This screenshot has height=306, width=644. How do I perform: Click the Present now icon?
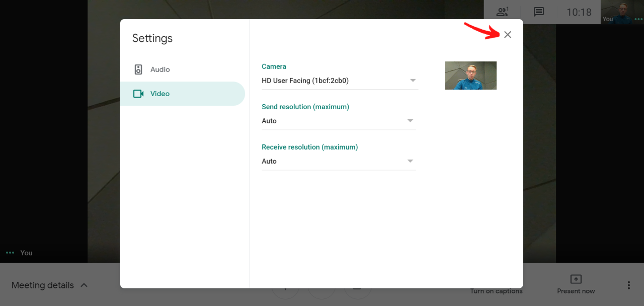click(575, 280)
